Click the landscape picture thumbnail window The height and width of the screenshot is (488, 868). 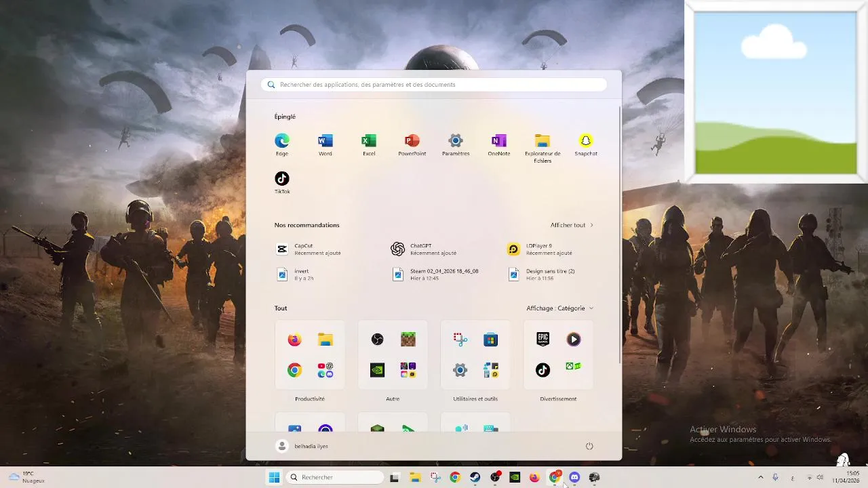pos(776,92)
